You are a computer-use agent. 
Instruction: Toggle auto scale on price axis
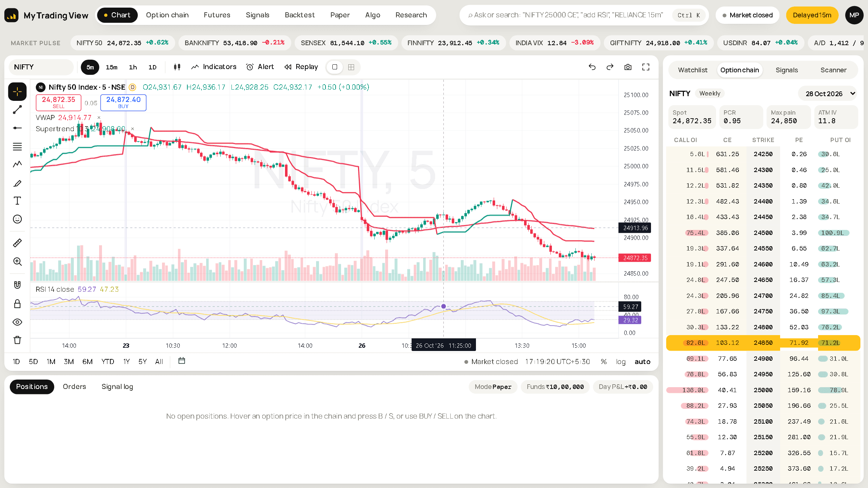(642, 362)
